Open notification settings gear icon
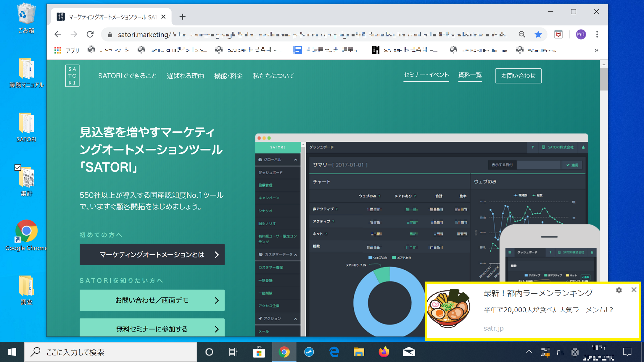 click(x=619, y=290)
